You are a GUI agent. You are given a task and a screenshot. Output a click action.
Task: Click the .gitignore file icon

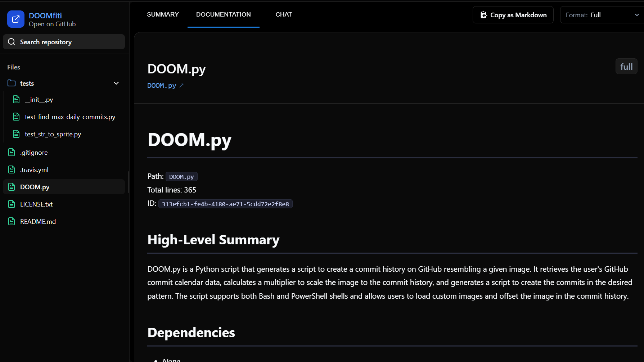[x=12, y=152]
